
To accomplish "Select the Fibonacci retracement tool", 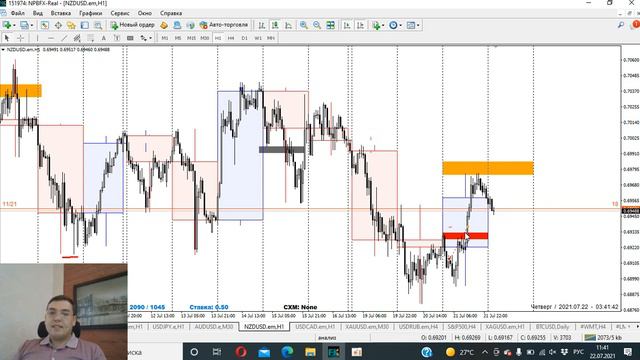I will 91,38.
